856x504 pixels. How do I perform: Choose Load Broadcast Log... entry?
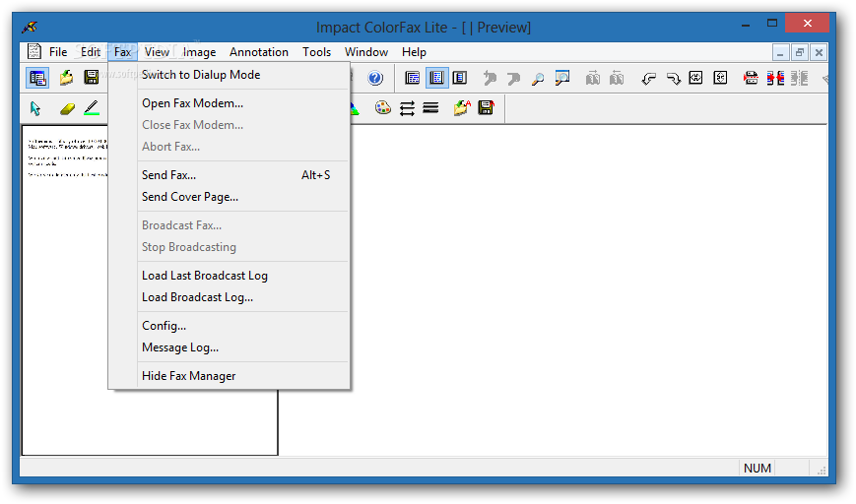pyautogui.click(x=229, y=297)
